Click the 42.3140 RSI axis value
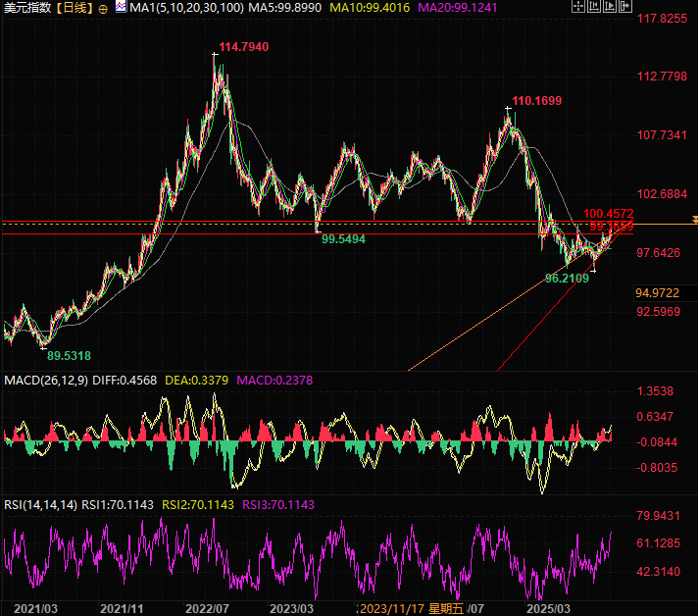The height and width of the screenshot is (616, 698). click(659, 571)
